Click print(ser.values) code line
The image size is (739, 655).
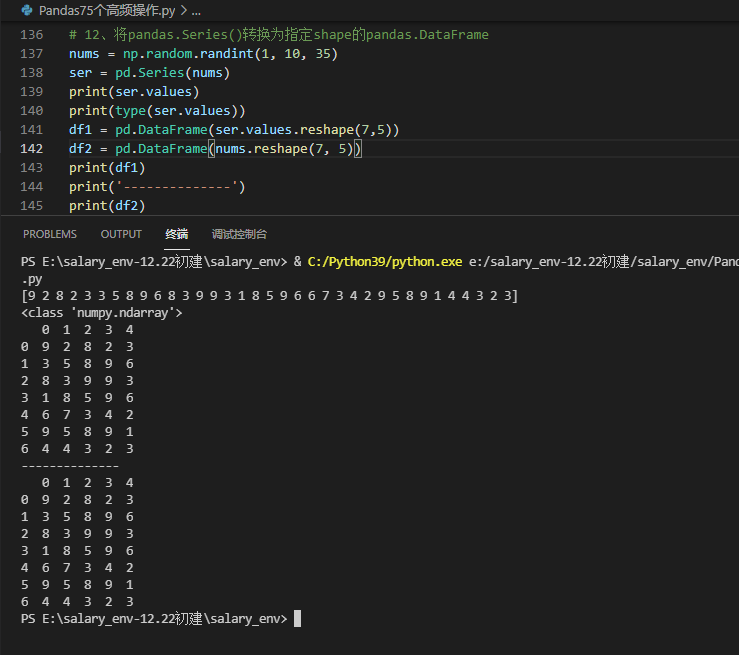[134, 92]
